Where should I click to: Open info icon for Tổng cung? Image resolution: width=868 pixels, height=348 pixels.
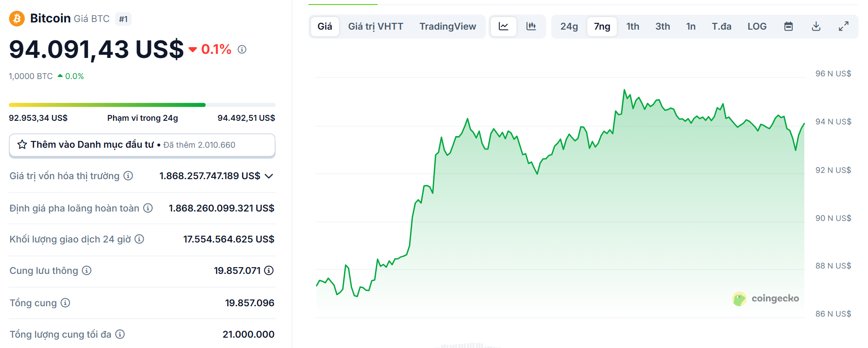(x=65, y=303)
